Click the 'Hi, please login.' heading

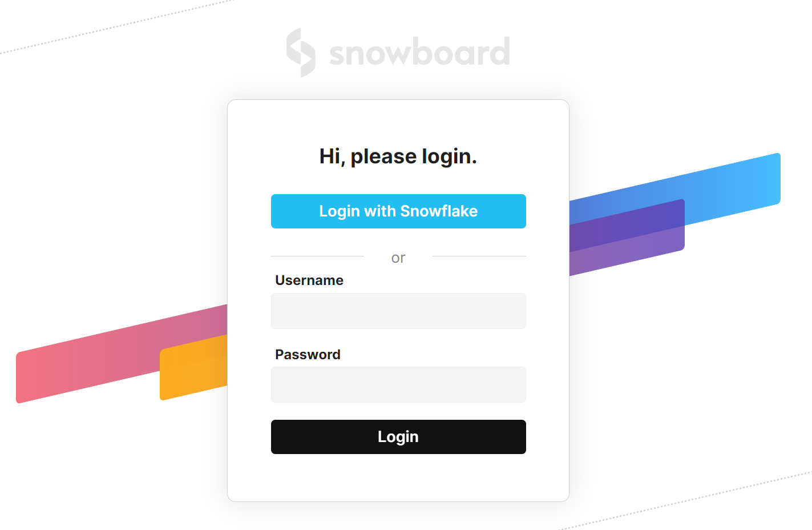tap(398, 156)
